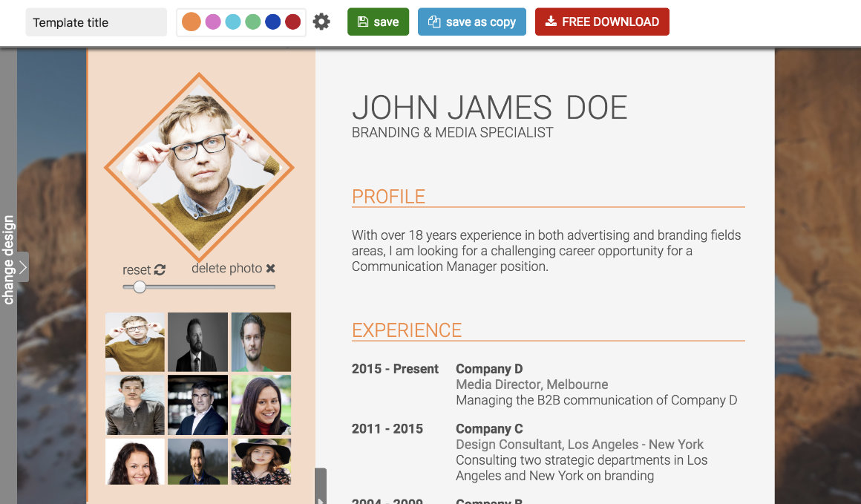Click the reset photo refresh icon
This screenshot has height=504, width=861.
(x=160, y=269)
